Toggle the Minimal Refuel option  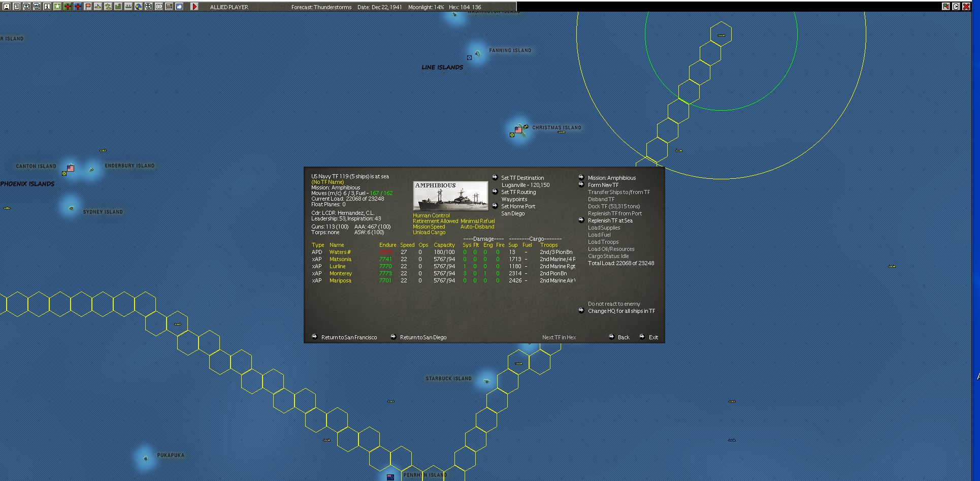[477, 221]
